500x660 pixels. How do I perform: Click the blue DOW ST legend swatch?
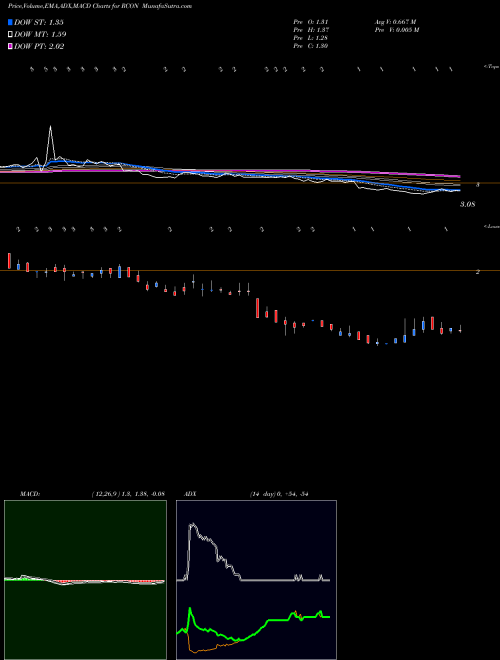pyautogui.click(x=10, y=22)
